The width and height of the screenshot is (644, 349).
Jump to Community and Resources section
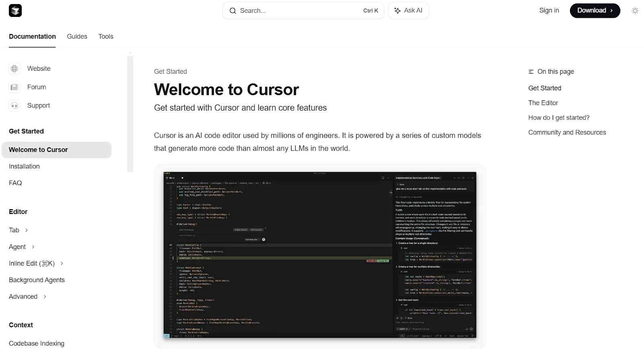(567, 133)
